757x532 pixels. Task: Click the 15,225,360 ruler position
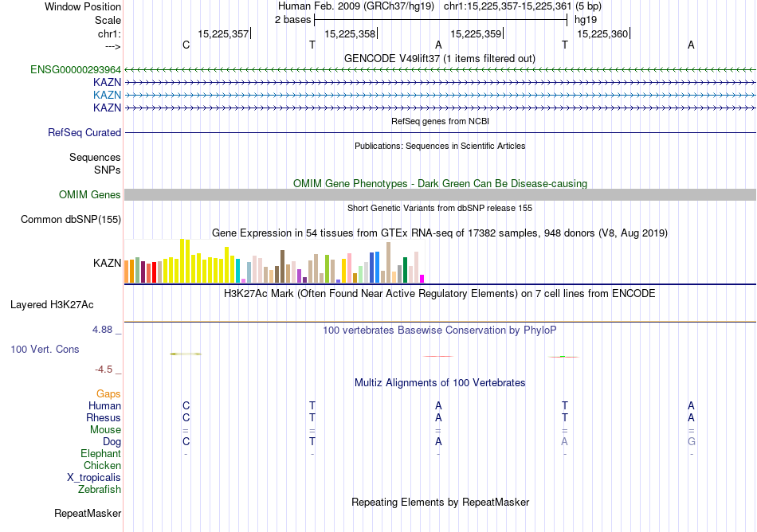[602, 33]
